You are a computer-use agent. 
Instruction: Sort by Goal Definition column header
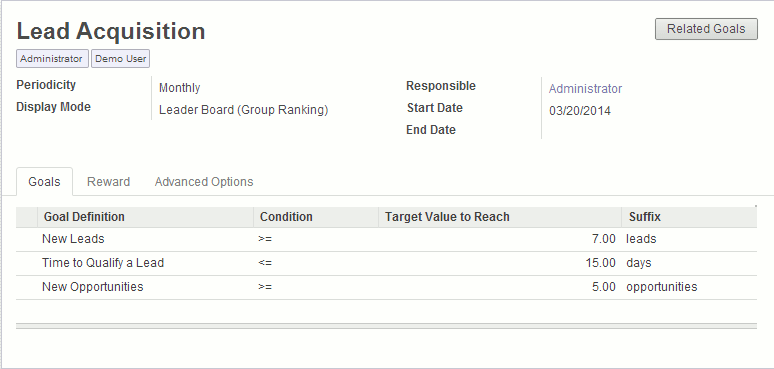click(x=145, y=217)
